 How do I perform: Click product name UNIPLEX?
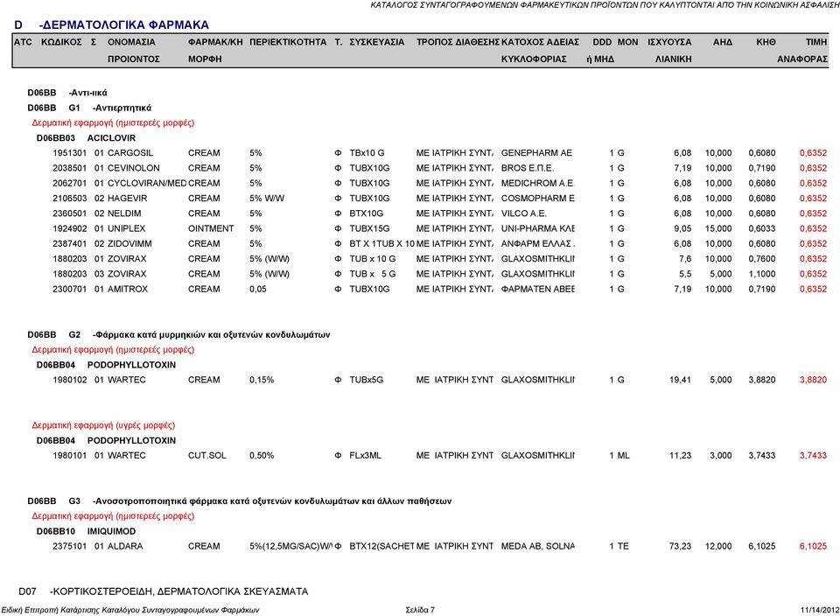point(126,228)
